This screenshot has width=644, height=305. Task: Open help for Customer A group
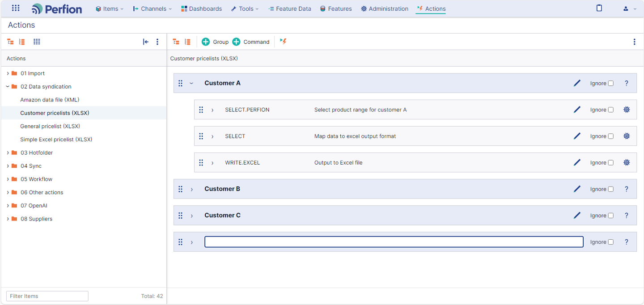click(x=627, y=83)
